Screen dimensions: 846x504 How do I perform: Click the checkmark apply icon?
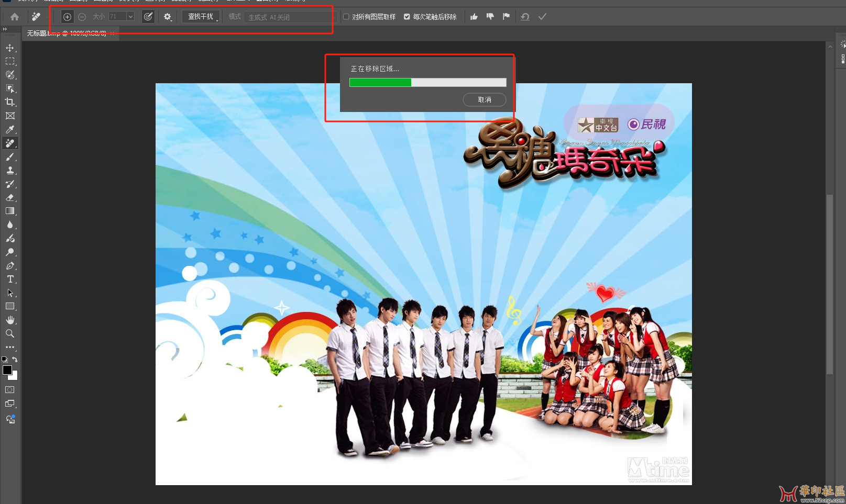pyautogui.click(x=542, y=17)
